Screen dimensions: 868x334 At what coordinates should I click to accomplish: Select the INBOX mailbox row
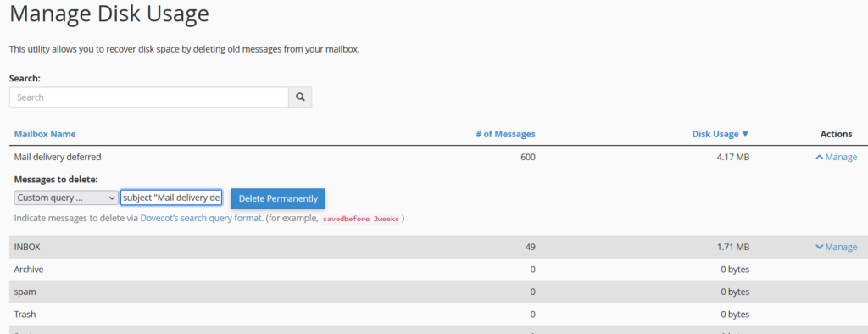click(x=434, y=247)
